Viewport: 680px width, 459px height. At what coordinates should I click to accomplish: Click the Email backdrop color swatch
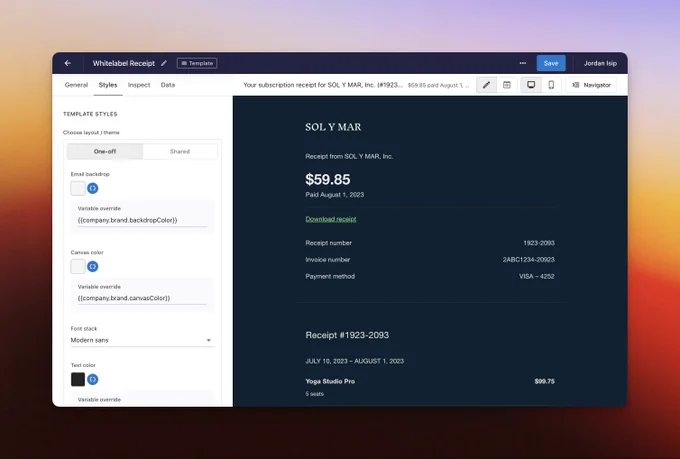click(x=78, y=188)
